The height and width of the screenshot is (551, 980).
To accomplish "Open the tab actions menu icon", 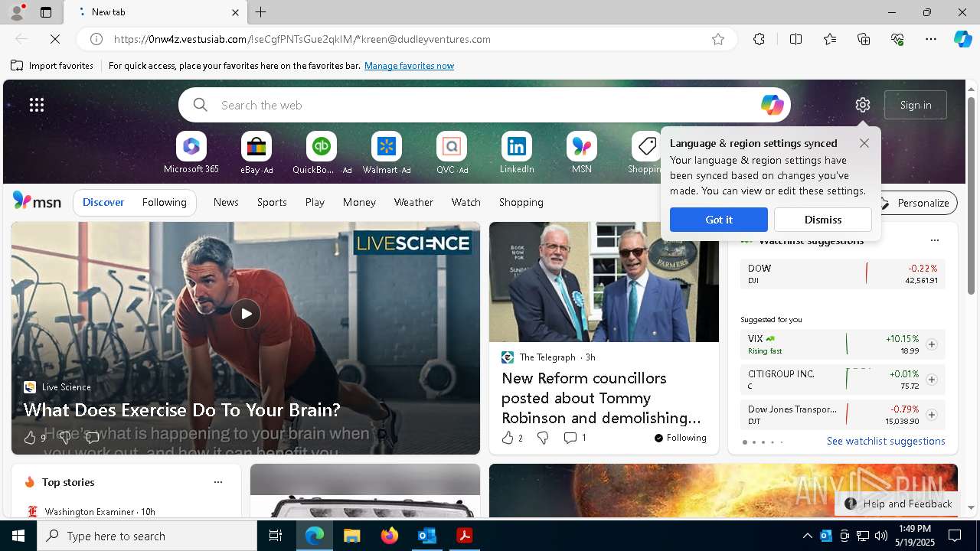I will click(46, 12).
